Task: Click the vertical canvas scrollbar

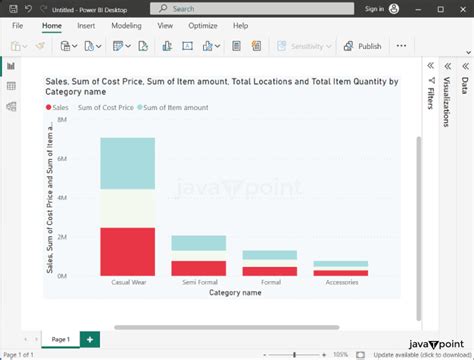Action: pos(419,228)
